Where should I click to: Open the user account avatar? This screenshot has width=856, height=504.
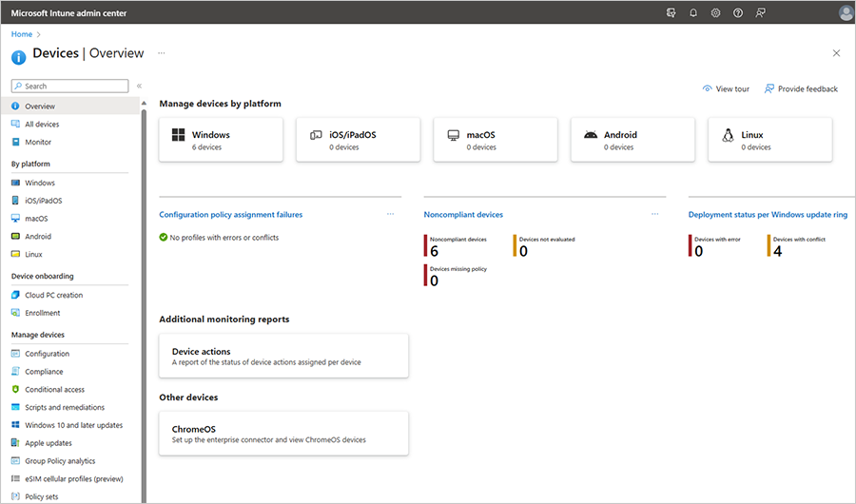pyautogui.click(x=846, y=12)
